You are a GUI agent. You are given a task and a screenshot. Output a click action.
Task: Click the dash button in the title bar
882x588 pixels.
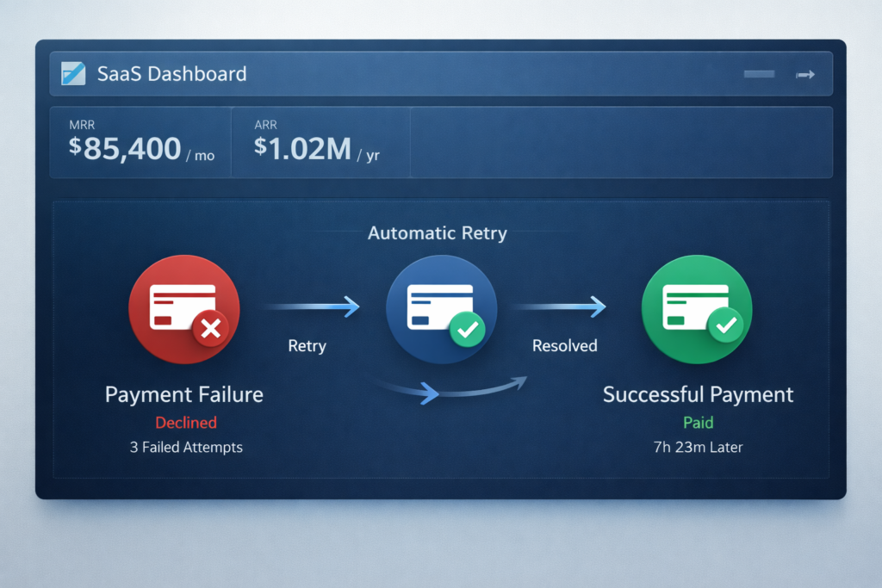(759, 75)
